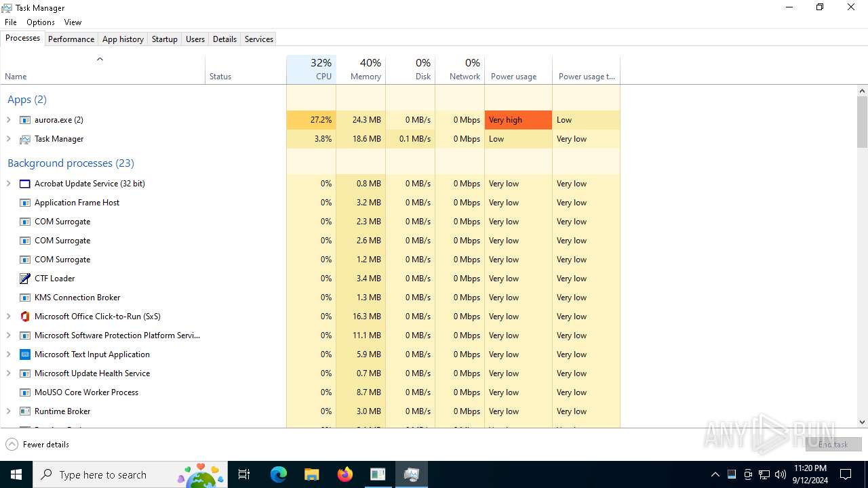This screenshot has width=868, height=488.
Task: Sort by the Status column header
Action: pos(245,69)
